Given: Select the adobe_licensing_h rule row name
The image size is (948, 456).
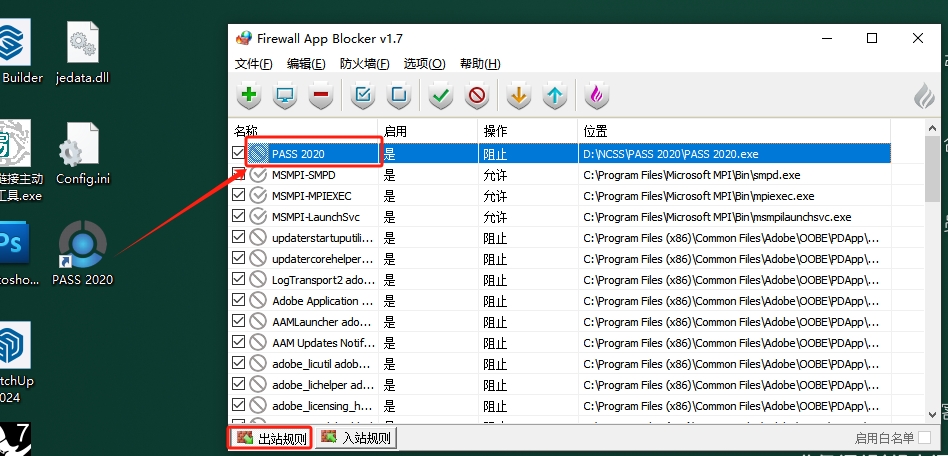Looking at the screenshot, I should tap(322, 406).
